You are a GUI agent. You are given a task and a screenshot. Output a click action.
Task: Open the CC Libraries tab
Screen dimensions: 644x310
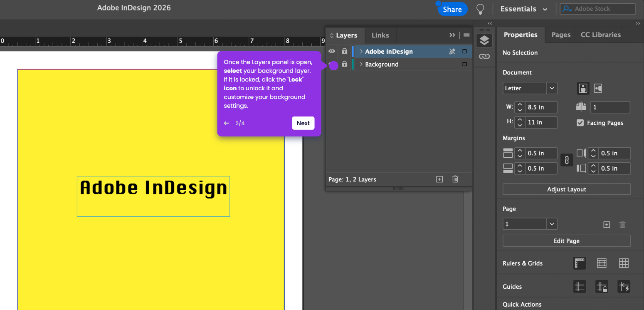pyautogui.click(x=601, y=35)
